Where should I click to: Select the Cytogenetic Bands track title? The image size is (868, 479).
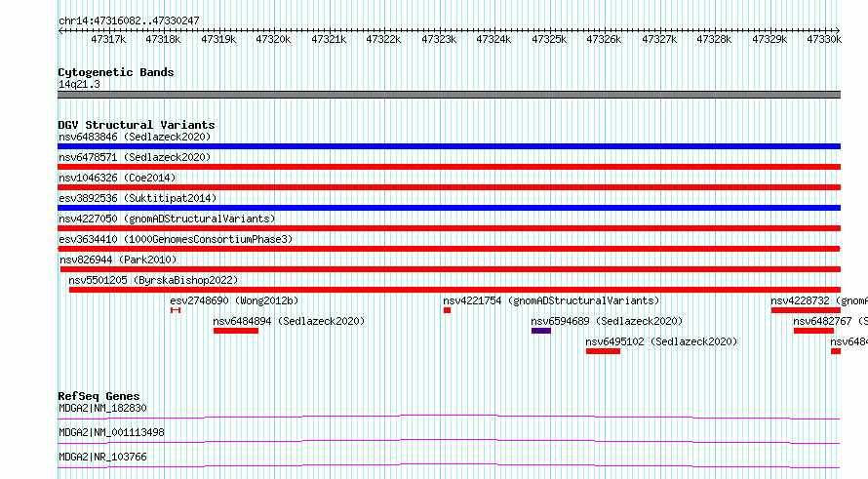pyautogui.click(x=116, y=72)
